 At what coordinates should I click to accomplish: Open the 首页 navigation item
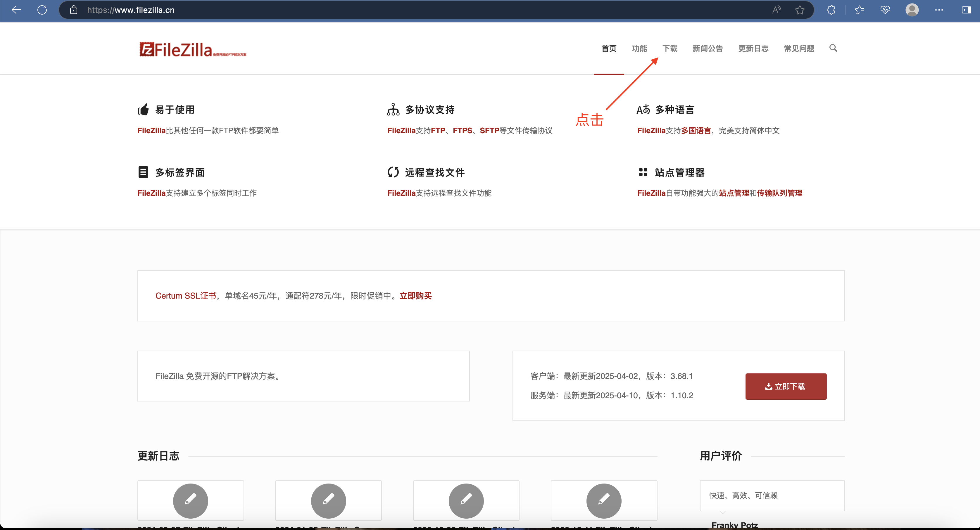[609, 48]
